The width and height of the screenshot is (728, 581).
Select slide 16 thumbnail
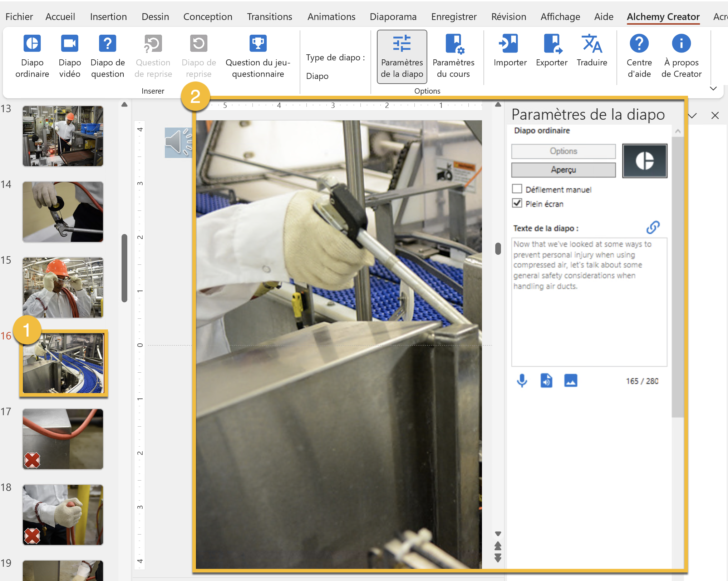63,363
